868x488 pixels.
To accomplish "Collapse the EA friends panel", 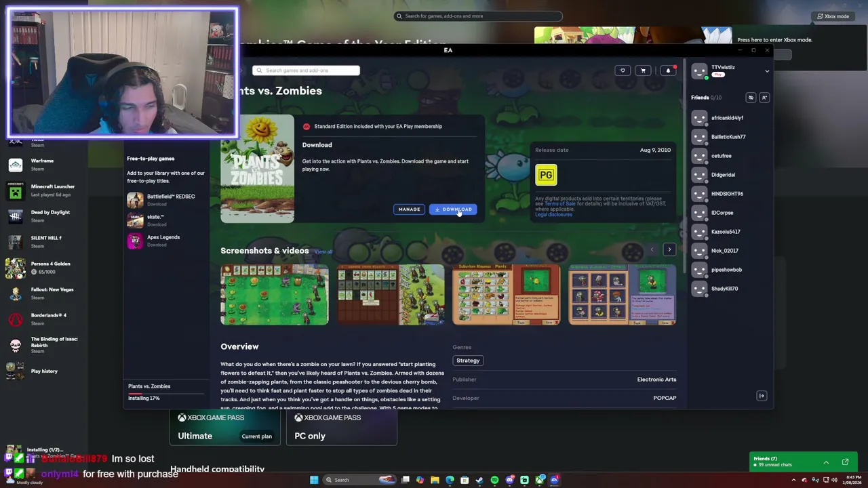I will pos(762,396).
